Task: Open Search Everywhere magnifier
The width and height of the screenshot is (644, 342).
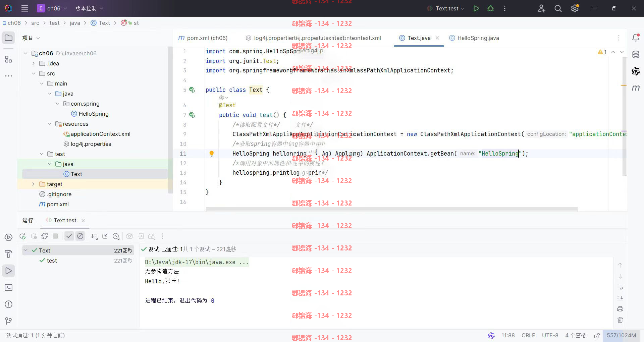Action: [558, 8]
